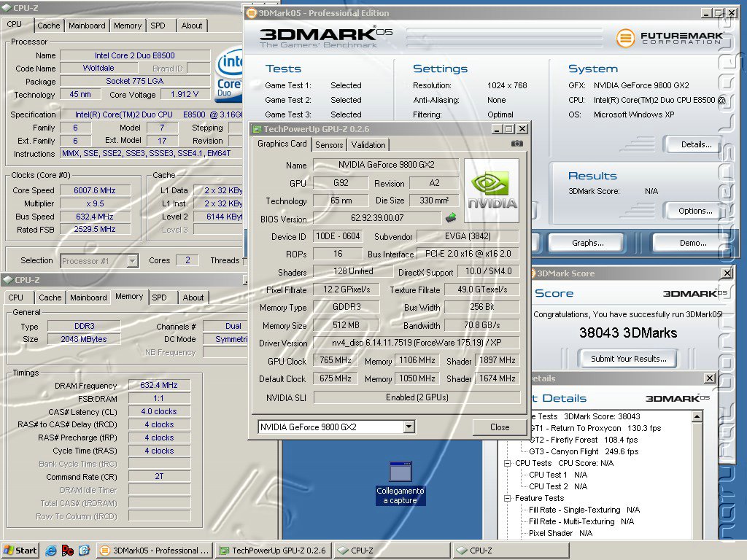Click the camera screenshot icon in GPU-Z

click(517, 144)
